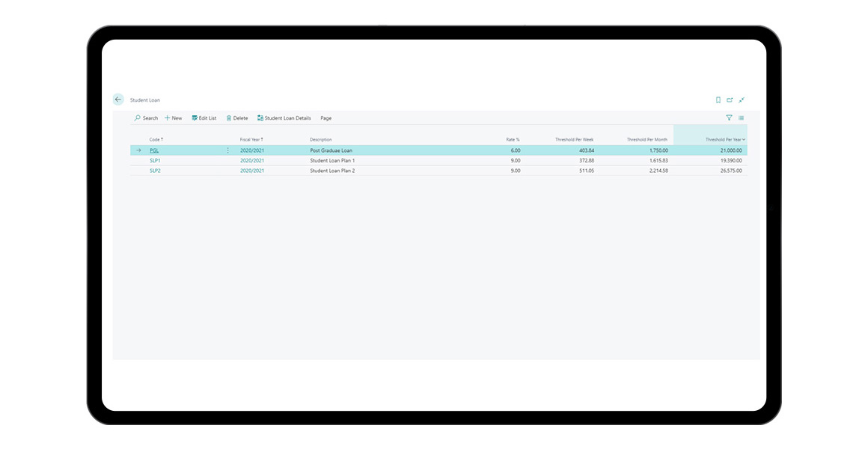Click fiscal year 2020/2021 for SLP2
Viewport: 868px width, 449px height.
(252, 171)
